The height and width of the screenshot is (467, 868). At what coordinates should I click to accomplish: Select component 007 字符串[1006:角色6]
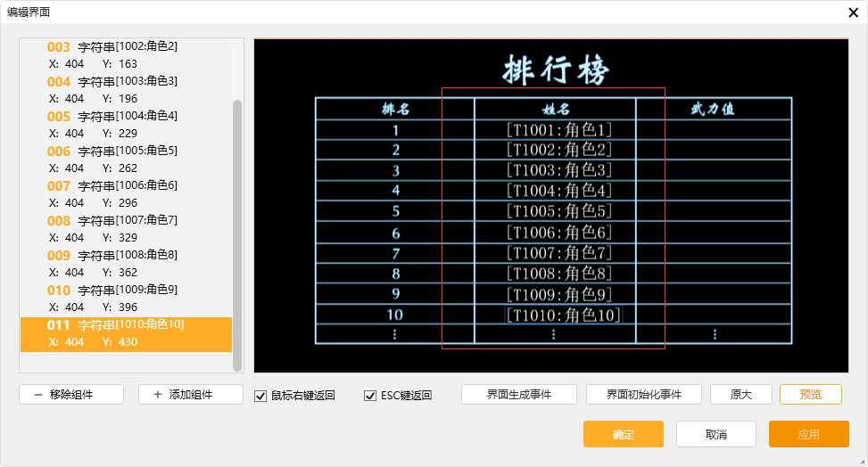click(125, 193)
